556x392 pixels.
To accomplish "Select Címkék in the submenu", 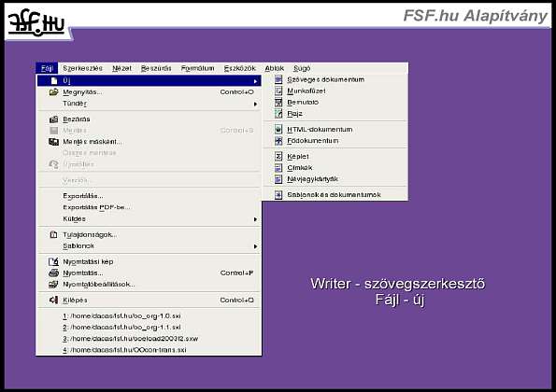I will tap(335, 167).
